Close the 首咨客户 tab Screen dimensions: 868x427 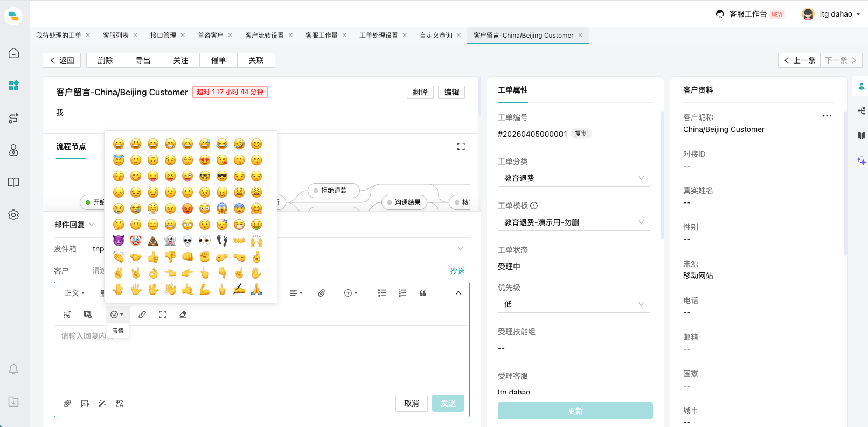point(230,36)
